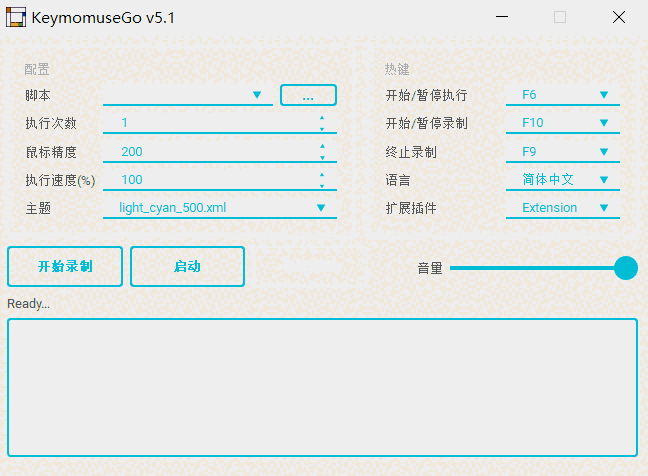
Task: Click the '...' browse script button
Action: click(x=308, y=95)
